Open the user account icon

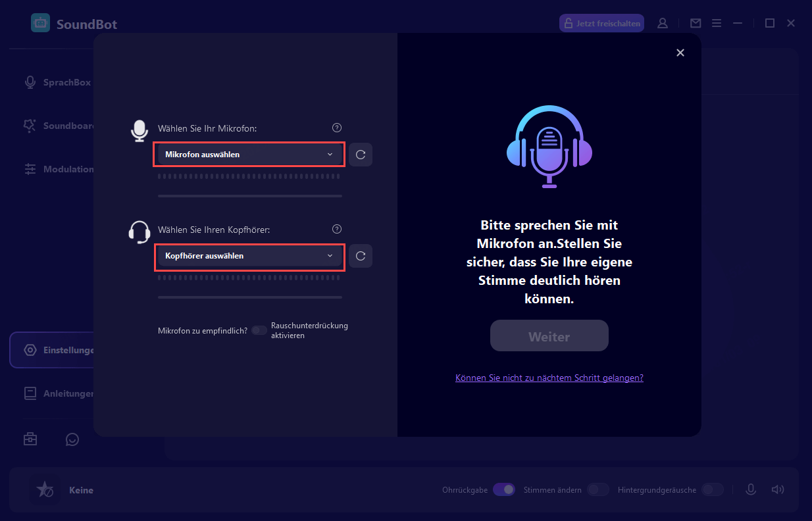pyautogui.click(x=663, y=23)
